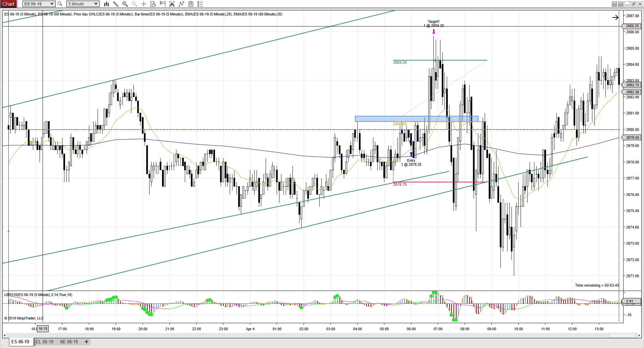Activate zoom out tool
Viewport: 644px width, 348px height.
[135, 4]
